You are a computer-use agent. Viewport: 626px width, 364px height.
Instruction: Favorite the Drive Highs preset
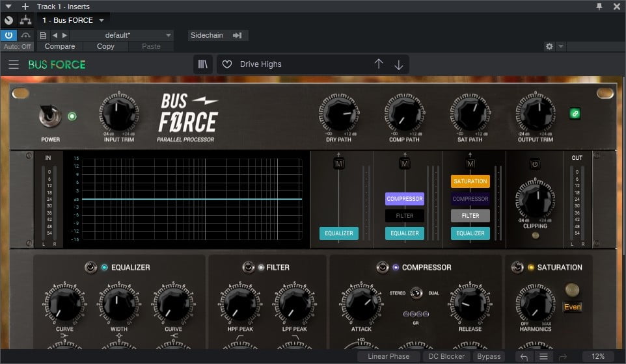pos(227,64)
